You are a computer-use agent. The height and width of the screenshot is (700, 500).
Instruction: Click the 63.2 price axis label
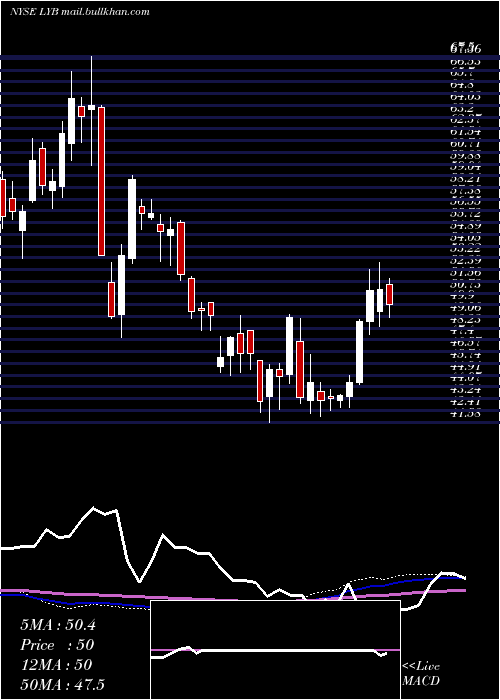coord(462,108)
